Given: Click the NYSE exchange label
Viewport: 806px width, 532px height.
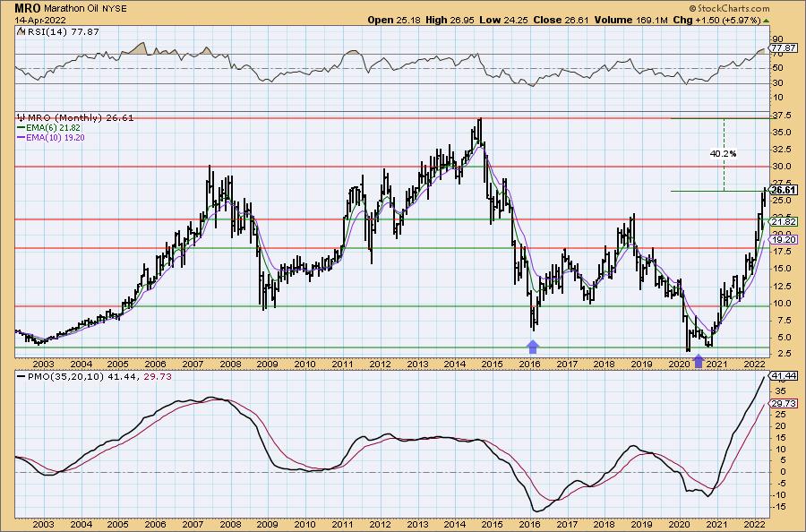Looking at the screenshot, I should click(x=113, y=9).
